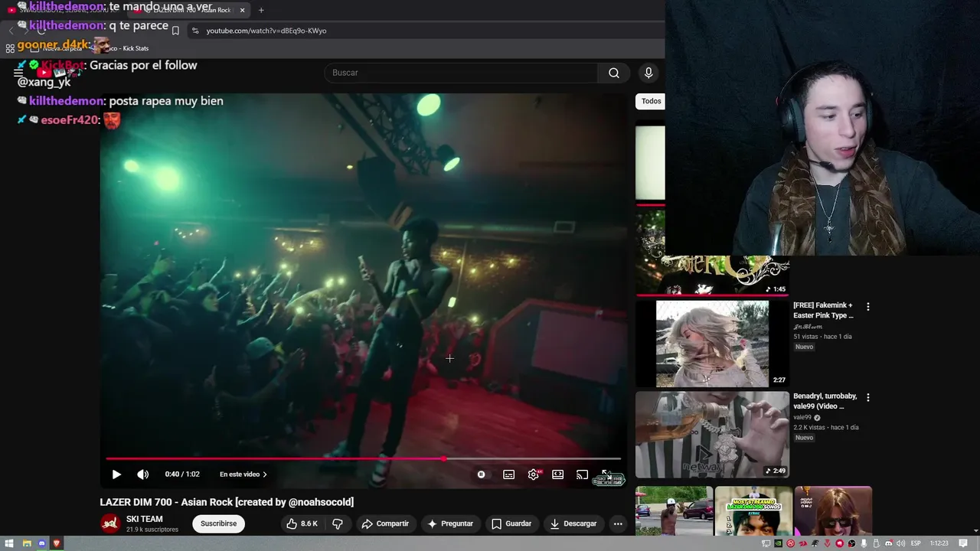Mute the video with the speaker icon

(142, 474)
